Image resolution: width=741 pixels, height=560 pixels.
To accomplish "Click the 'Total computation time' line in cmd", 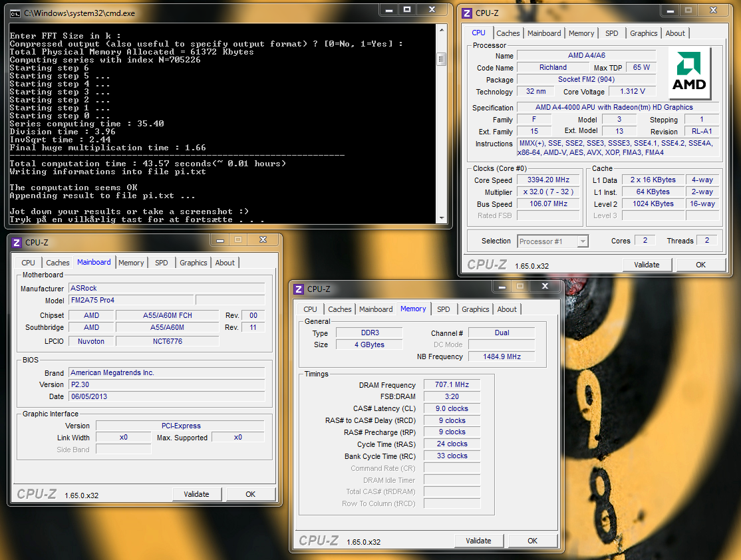I will pyautogui.click(x=148, y=164).
